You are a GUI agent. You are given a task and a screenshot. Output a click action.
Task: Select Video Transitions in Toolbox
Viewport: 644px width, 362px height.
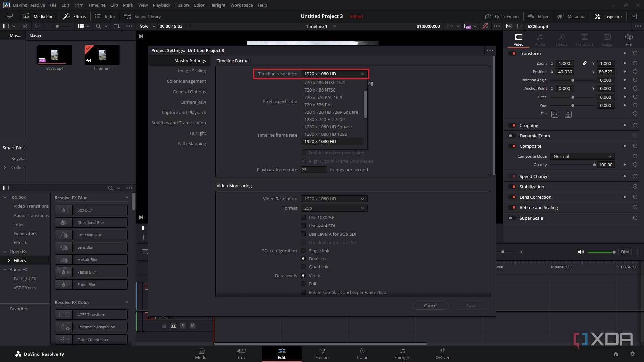pos(31,206)
